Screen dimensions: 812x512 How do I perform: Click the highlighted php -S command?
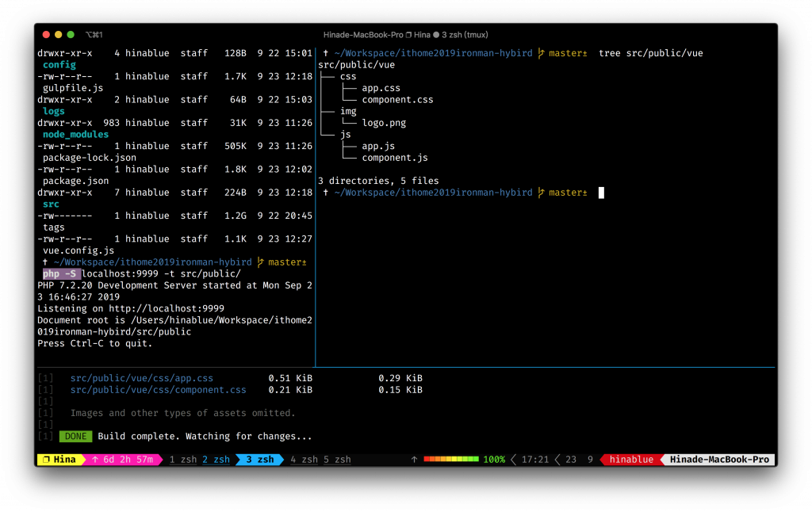(x=62, y=274)
